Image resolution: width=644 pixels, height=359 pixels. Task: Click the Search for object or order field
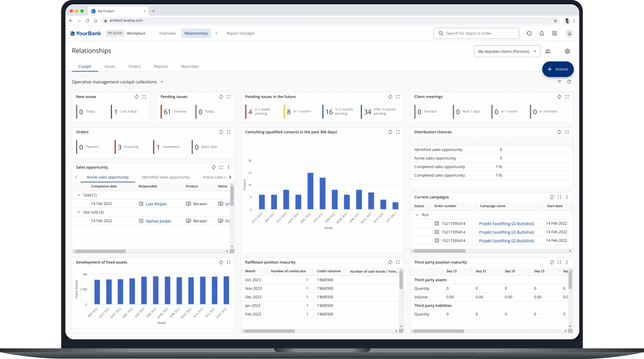click(x=476, y=33)
